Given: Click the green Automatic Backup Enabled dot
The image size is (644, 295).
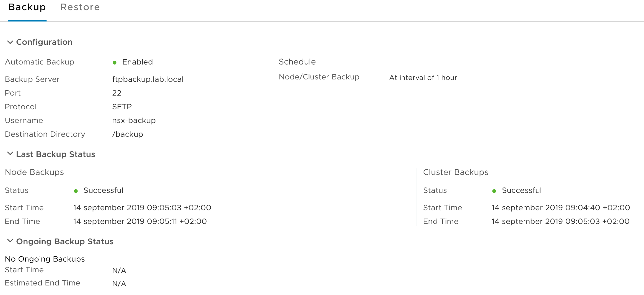Looking at the screenshot, I should click(x=115, y=62).
